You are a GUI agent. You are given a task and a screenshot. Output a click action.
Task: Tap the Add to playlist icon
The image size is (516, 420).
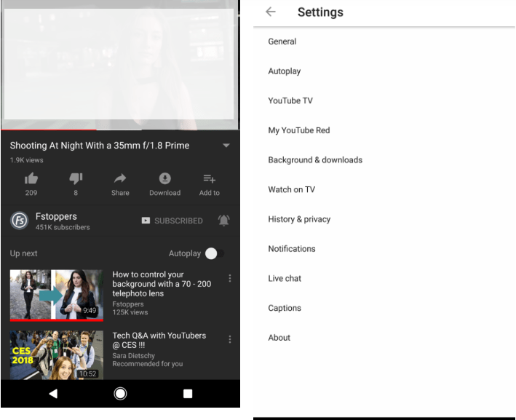pos(210,179)
